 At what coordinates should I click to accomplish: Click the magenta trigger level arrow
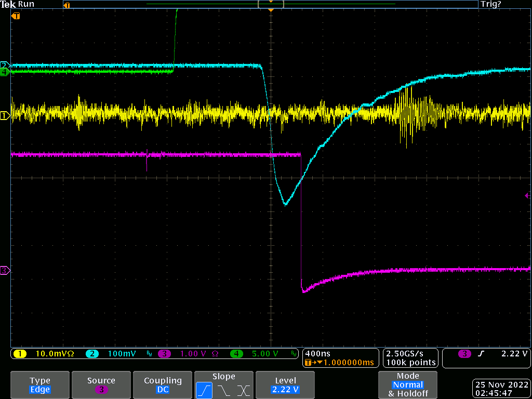(x=527, y=196)
